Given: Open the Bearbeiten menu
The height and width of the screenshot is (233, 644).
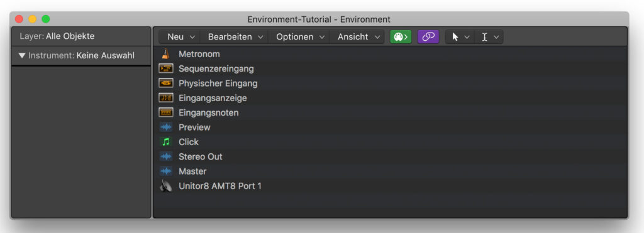Looking at the screenshot, I should click(235, 37).
